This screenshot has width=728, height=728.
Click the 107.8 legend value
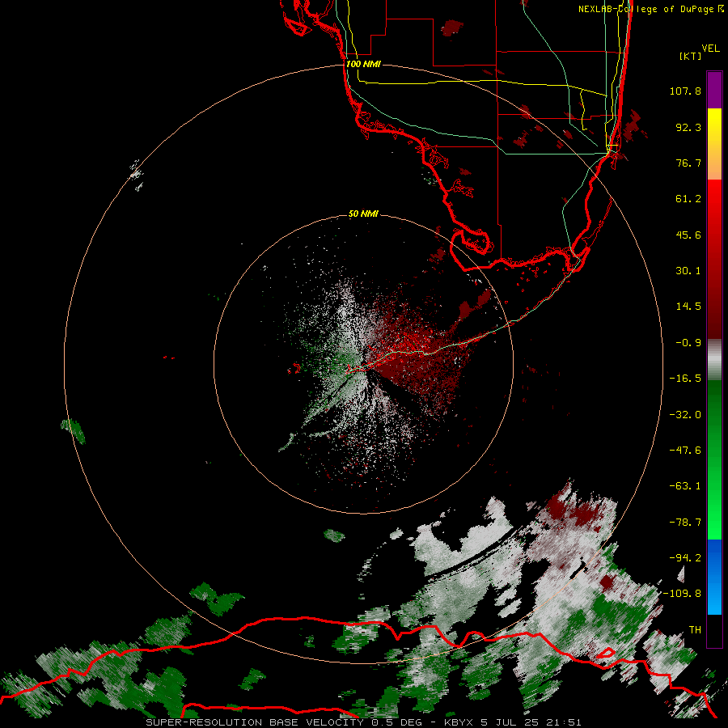click(685, 91)
